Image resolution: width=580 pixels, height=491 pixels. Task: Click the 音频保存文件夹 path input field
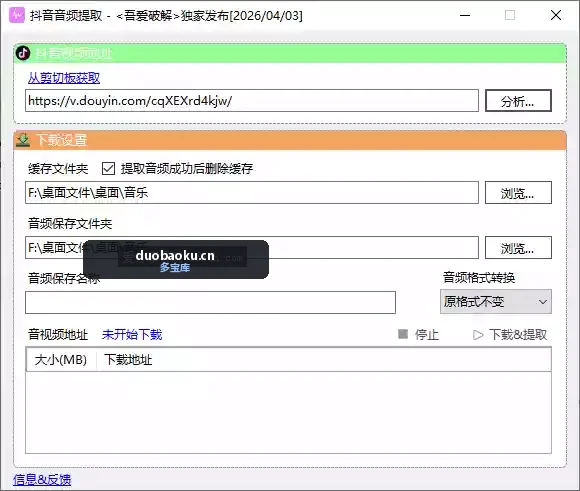point(252,248)
